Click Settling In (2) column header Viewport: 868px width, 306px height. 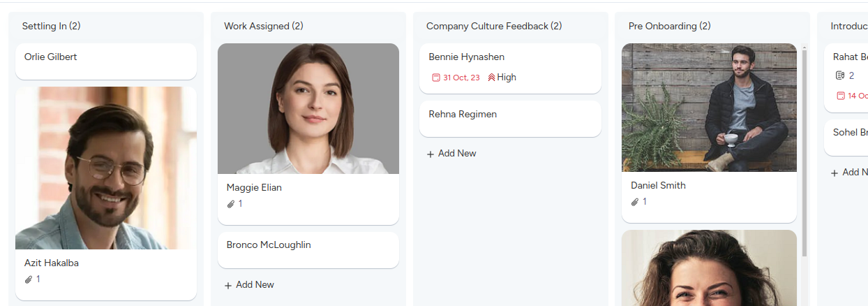pos(51,26)
